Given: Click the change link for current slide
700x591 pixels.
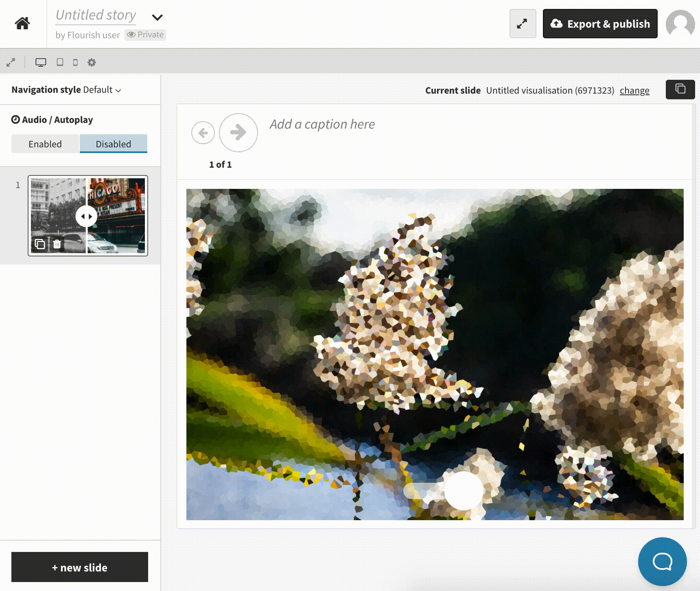Looking at the screenshot, I should click(634, 90).
